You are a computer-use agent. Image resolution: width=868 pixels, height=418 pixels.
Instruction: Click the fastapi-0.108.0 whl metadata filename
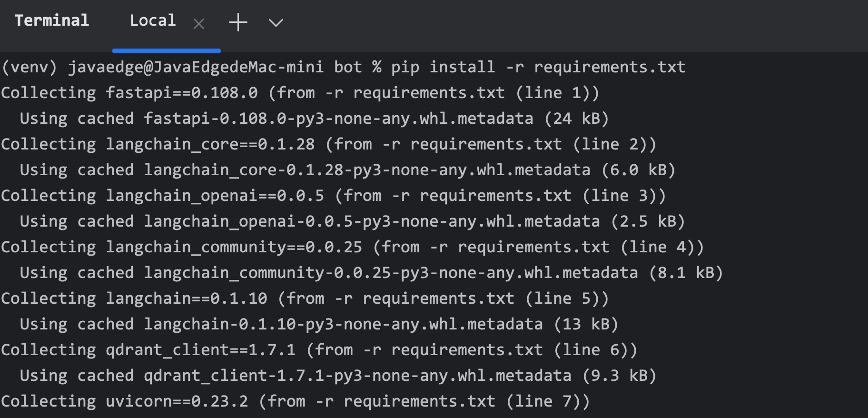[x=338, y=119]
